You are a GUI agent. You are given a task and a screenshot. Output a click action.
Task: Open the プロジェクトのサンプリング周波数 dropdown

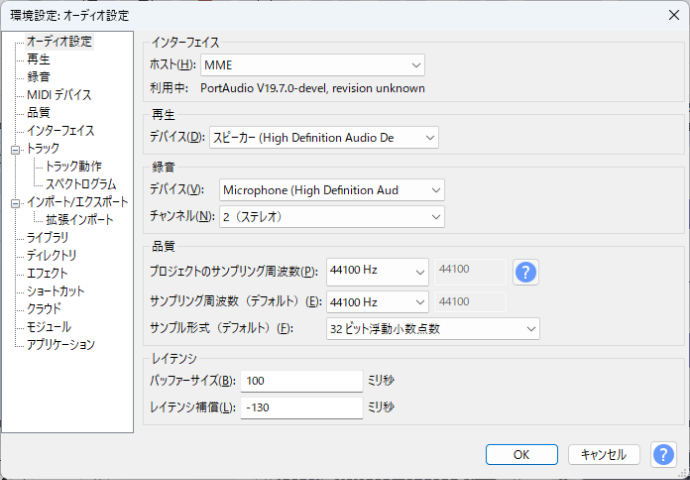377,272
